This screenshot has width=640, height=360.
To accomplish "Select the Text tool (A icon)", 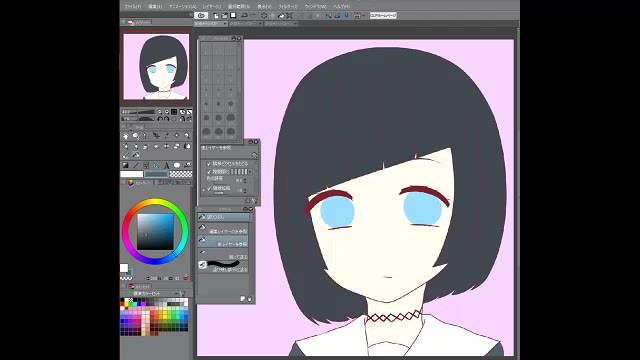I will pyautogui.click(x=167, y=165).
